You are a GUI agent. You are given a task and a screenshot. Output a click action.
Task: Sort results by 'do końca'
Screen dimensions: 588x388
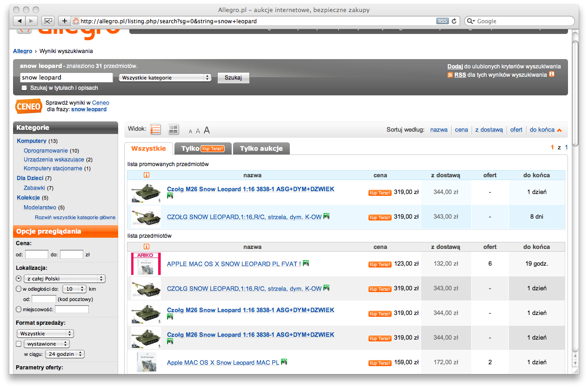(x=542, y=130)
